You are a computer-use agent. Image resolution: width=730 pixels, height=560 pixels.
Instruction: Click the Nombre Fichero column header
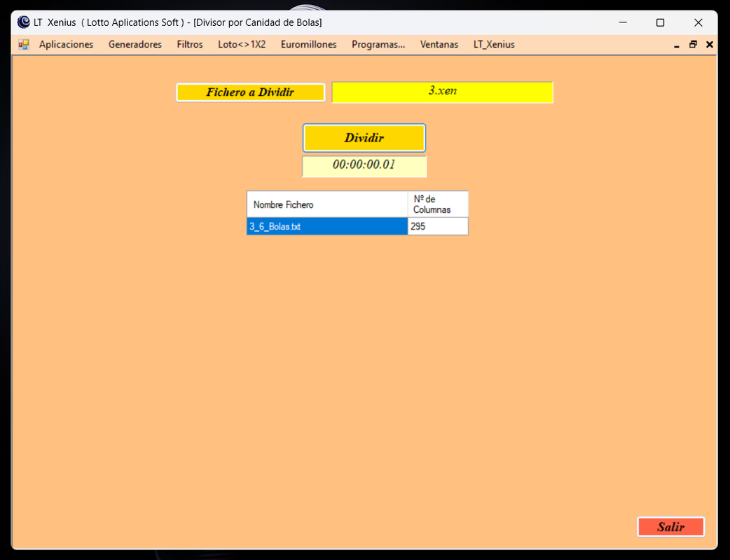pos(327,204)
